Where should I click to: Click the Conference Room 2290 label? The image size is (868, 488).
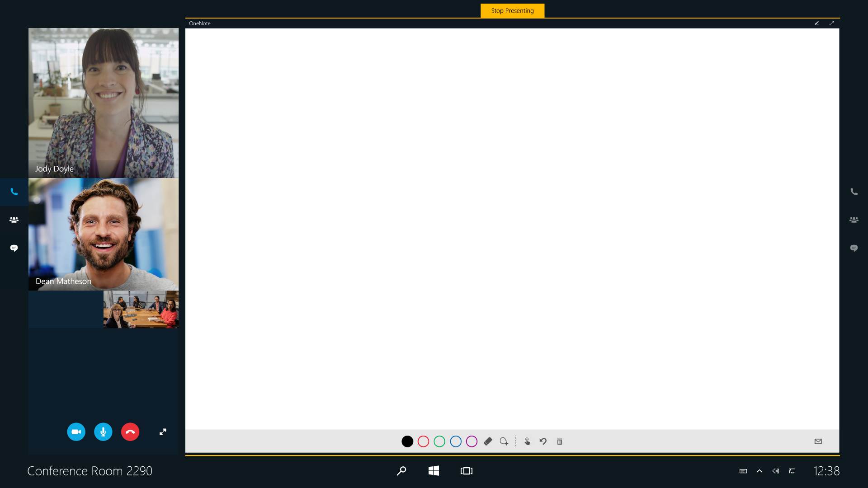point(90,471)
